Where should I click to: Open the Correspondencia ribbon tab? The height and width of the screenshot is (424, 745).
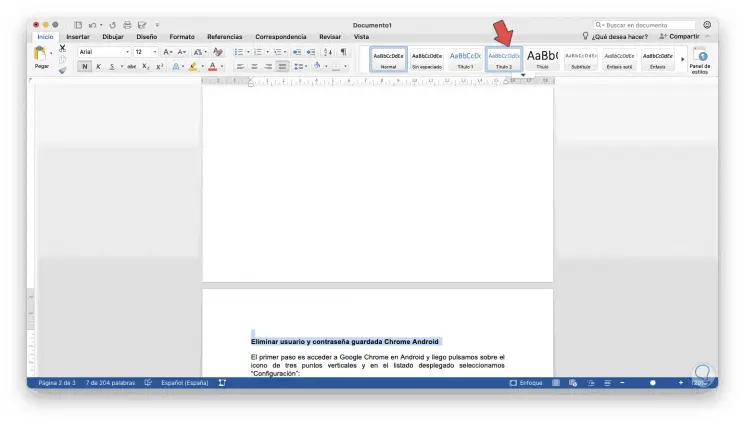281,37
